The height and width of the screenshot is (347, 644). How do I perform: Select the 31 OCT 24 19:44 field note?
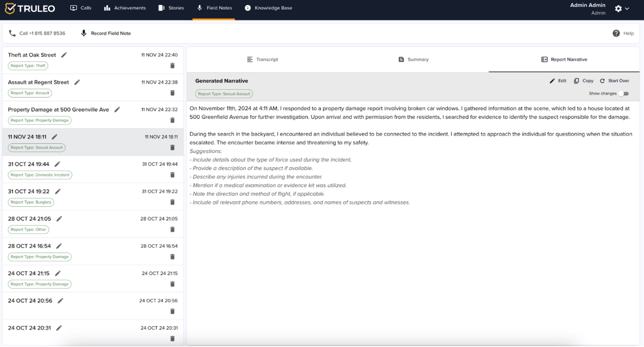(x=93, y=169)
